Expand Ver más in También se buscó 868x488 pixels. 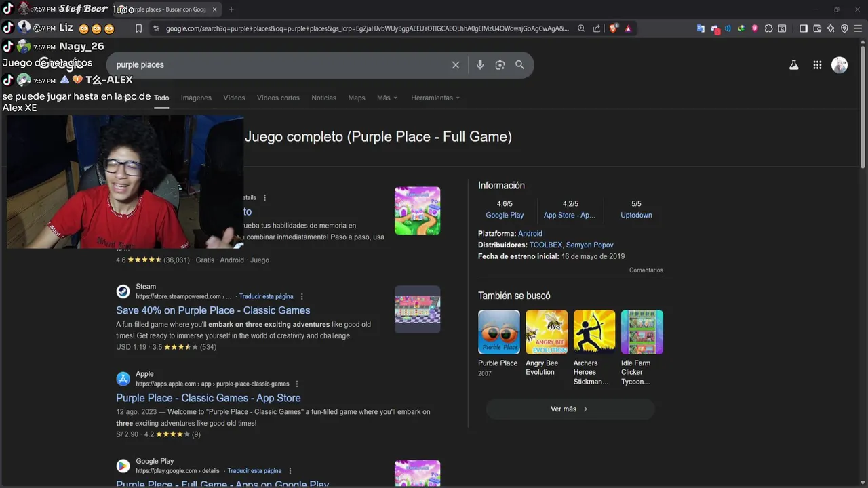pyautogui.click(x=570, y=409)
